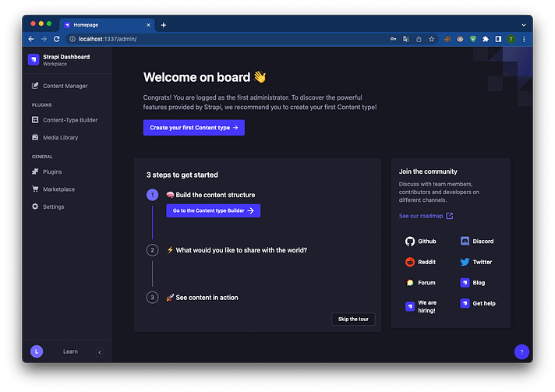Open Content Manager in the sidebar

point(59,86)
